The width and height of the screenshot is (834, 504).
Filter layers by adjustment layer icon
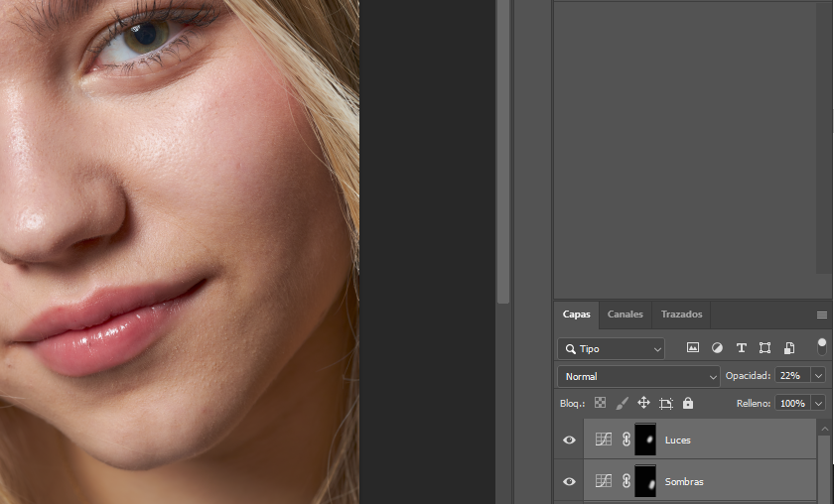pyautogui.click(x=717, y=348)
